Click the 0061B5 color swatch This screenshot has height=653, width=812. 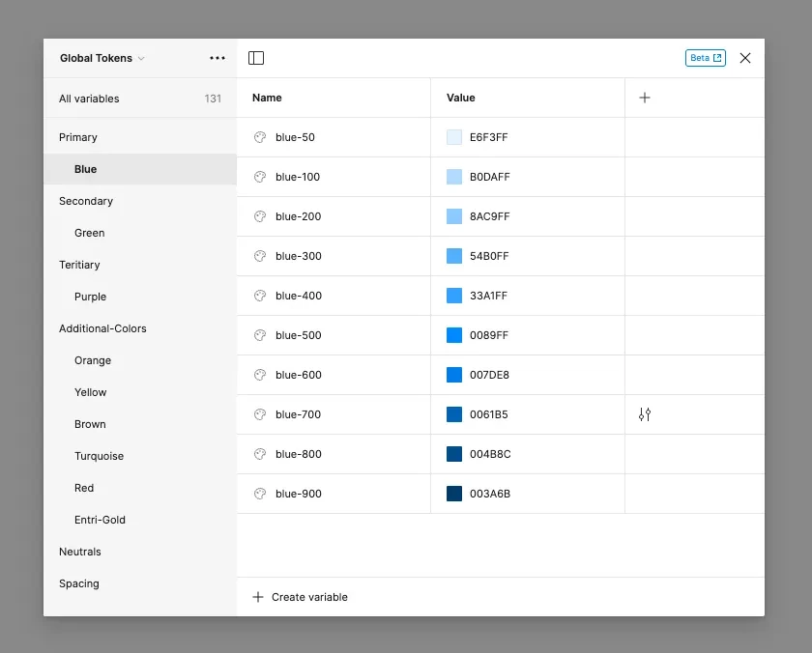tap(454, 414)
